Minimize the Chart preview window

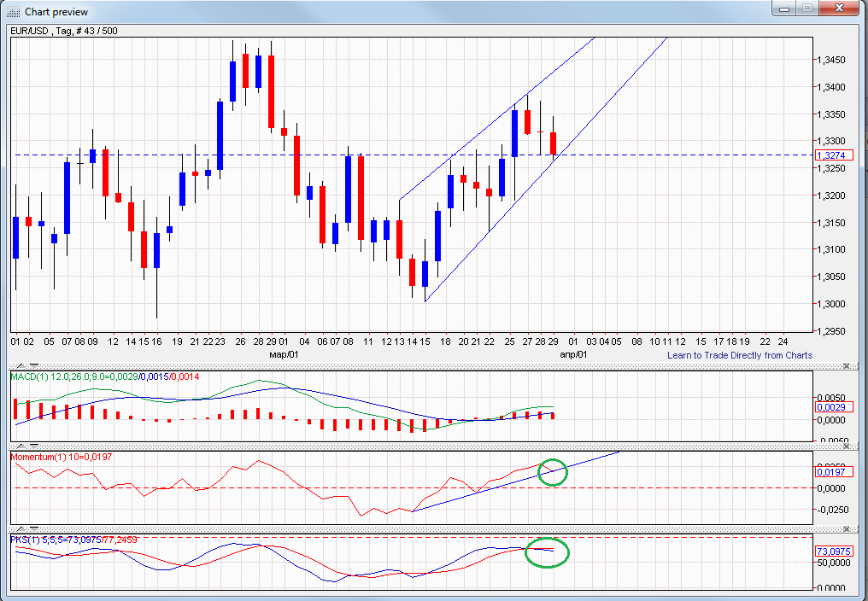[784, 9]
